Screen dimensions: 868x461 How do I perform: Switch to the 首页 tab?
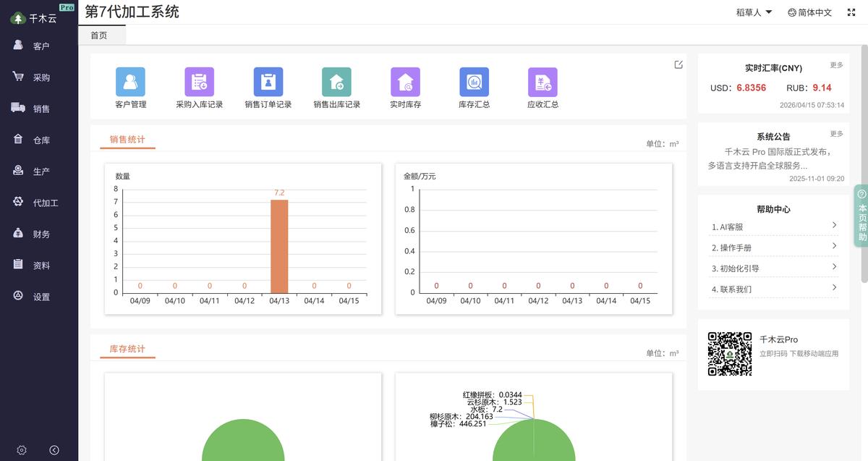(99, 35)
